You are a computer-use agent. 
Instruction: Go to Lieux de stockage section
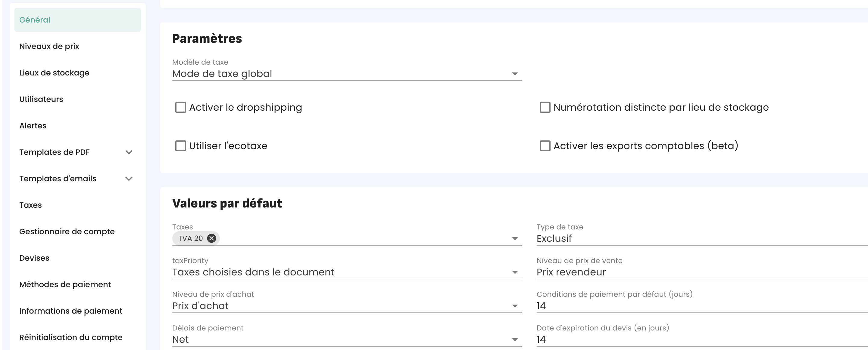(x=54, y=73)
